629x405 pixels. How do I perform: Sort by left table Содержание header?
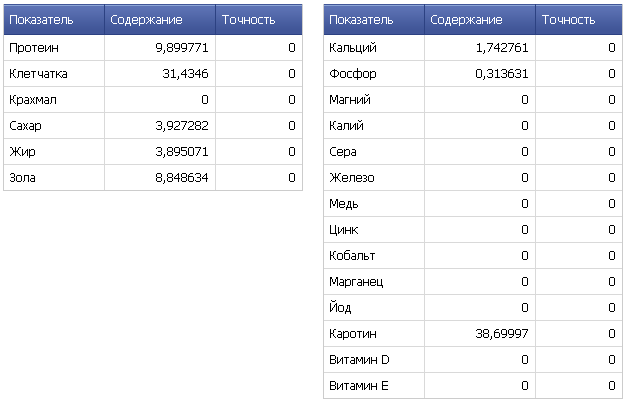160,20
